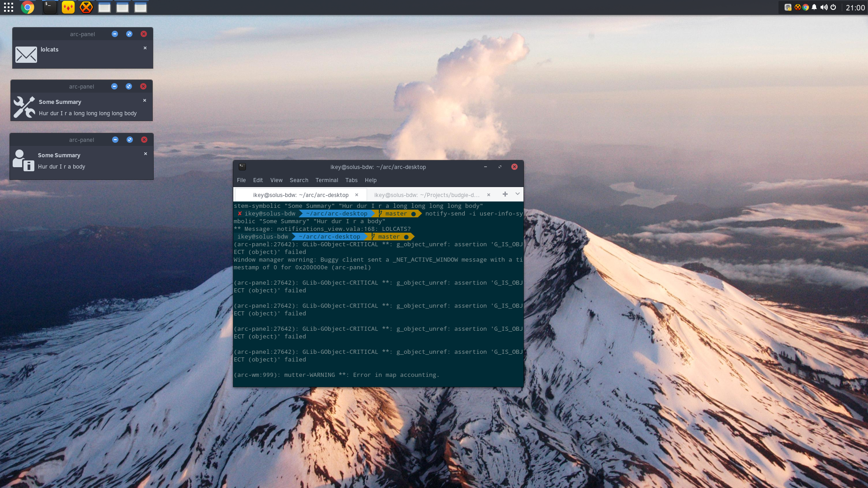Image resolution: width=868 pixels, height=488 pixels.
Task: Dismiss the lolcats notification with its x
Action: click(145, 48)
